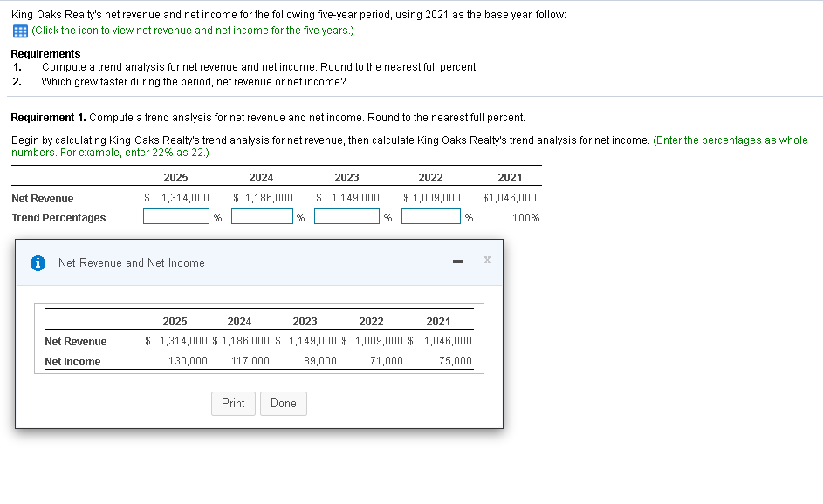The height and width of the screenshot is (504, 823).
Task: Click the Net Revenue row label in the popup
Action: 76,342
